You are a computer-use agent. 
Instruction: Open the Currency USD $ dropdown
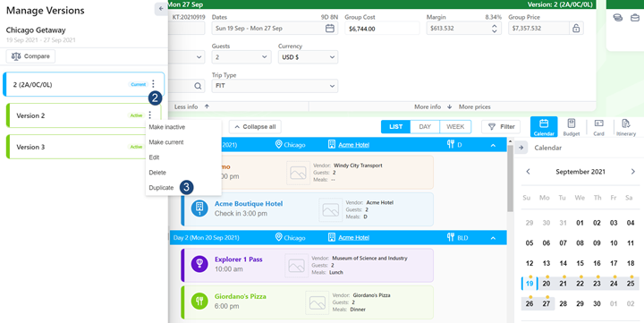[308, 57]
